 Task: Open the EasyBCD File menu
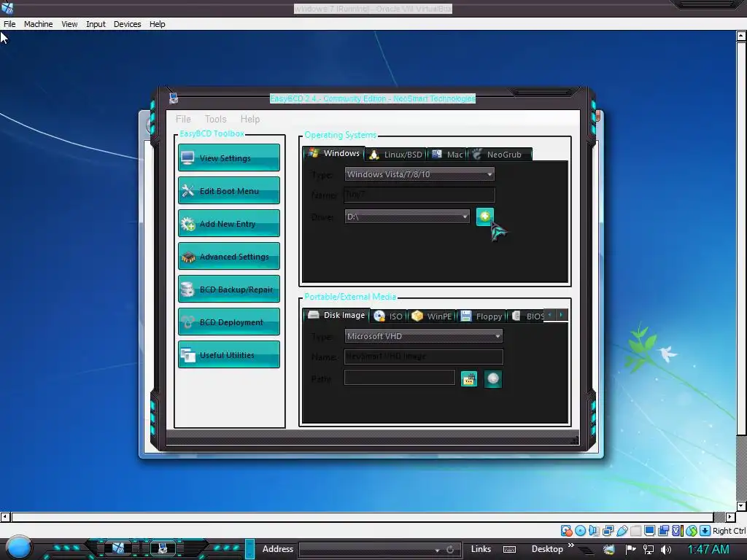[183, 119]
